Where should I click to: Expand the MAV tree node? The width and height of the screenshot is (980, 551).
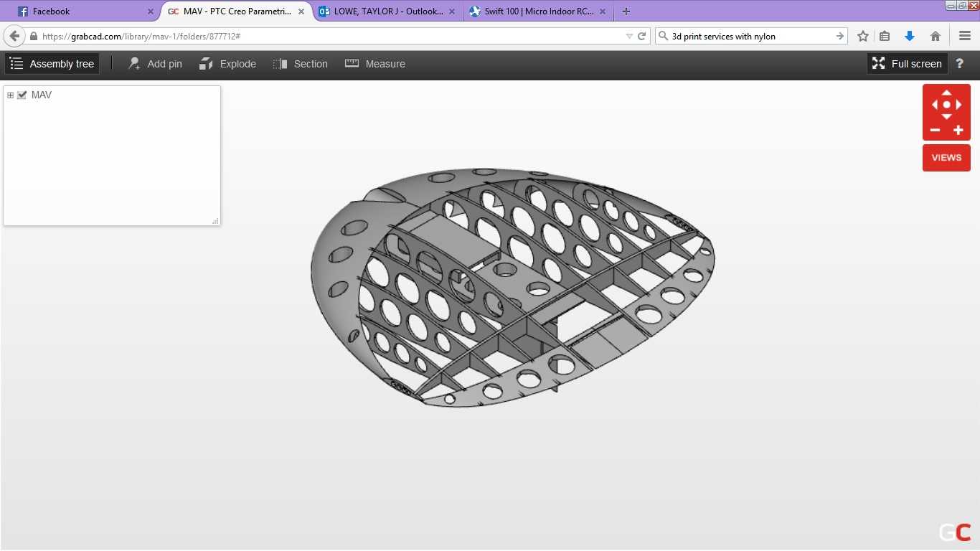(x=10, y=95)
